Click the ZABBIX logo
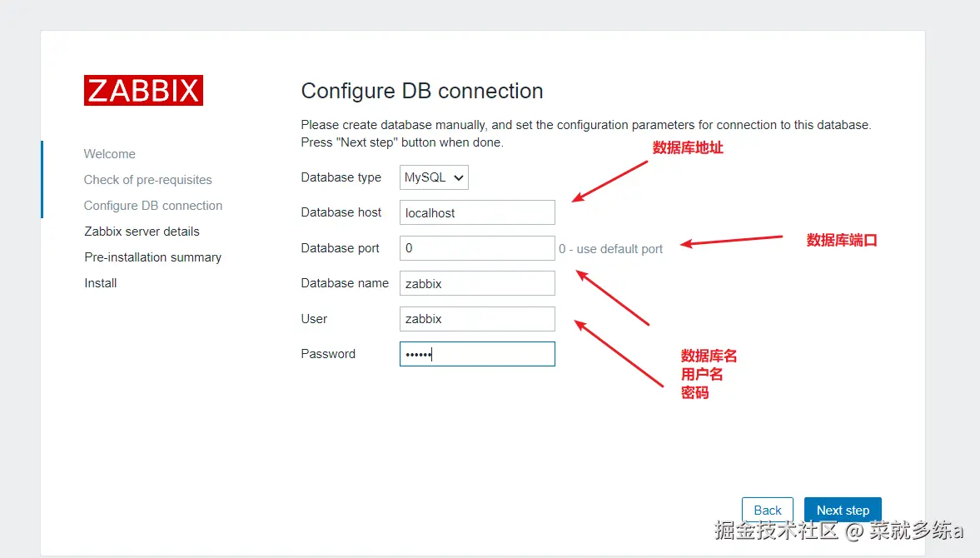The image size is (980, 558). tap(143, 90)
